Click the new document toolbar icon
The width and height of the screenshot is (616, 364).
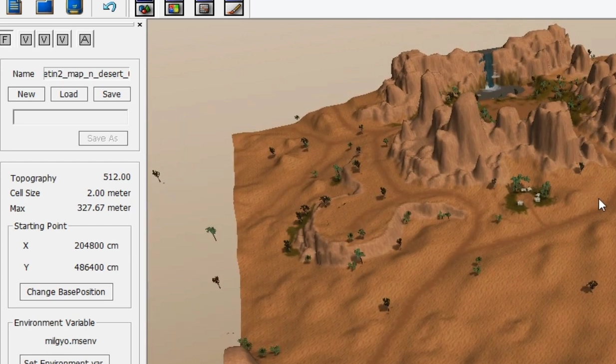pyautogui.click(x=14, y=6)
